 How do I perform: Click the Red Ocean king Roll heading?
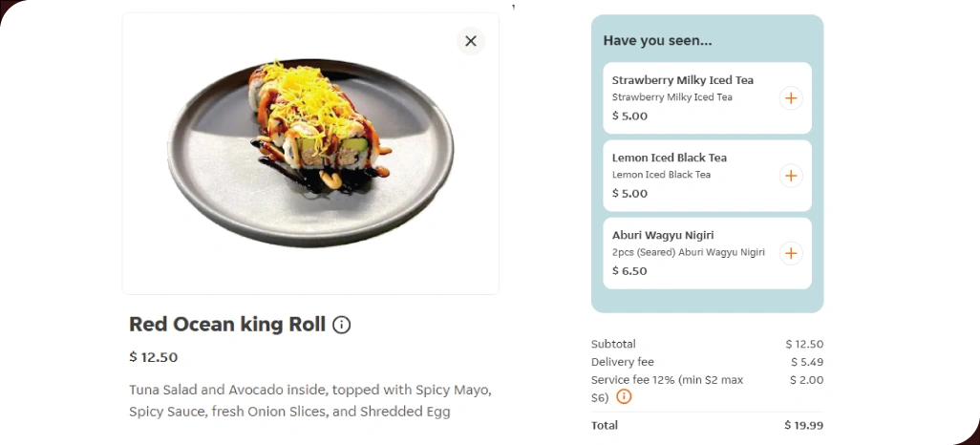[227, 325]
